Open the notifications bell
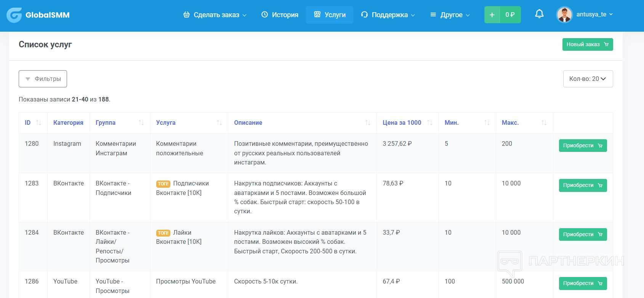 pos(539,14)
